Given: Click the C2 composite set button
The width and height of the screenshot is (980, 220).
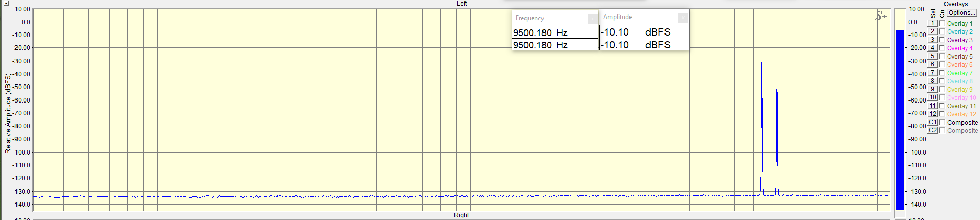Looking at the screenshot, I should pos(933,130).
